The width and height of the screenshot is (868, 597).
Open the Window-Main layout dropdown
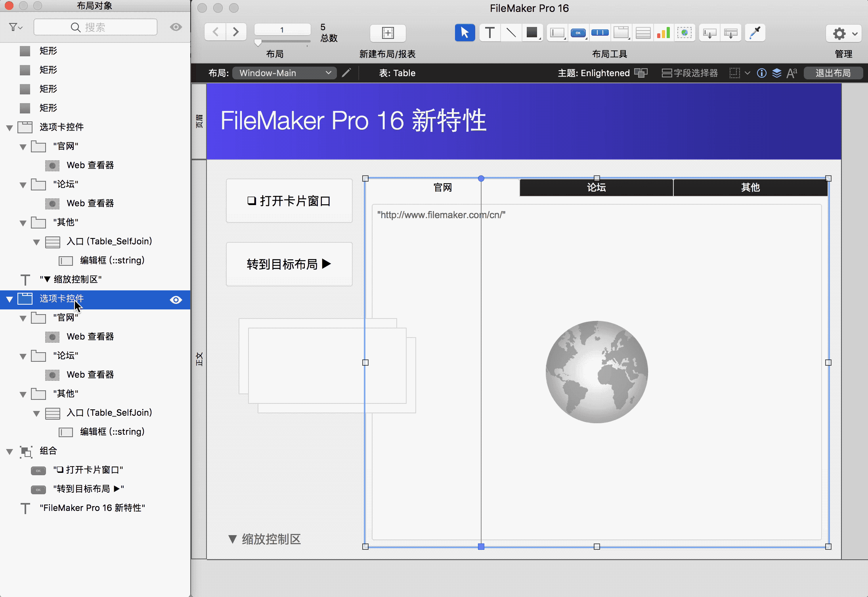(285, 73)
